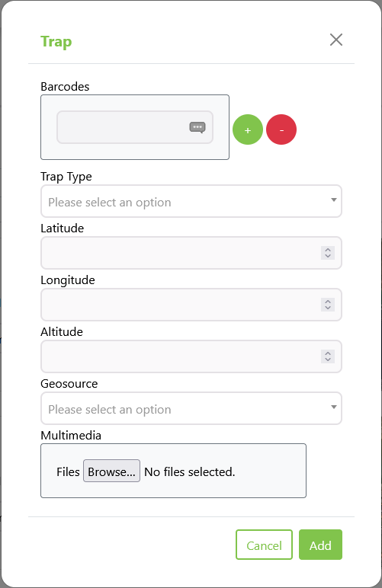The width and height of the screenshot is (382, 588).
Task: Click into the Latitude field
Action: pos(191,253)
